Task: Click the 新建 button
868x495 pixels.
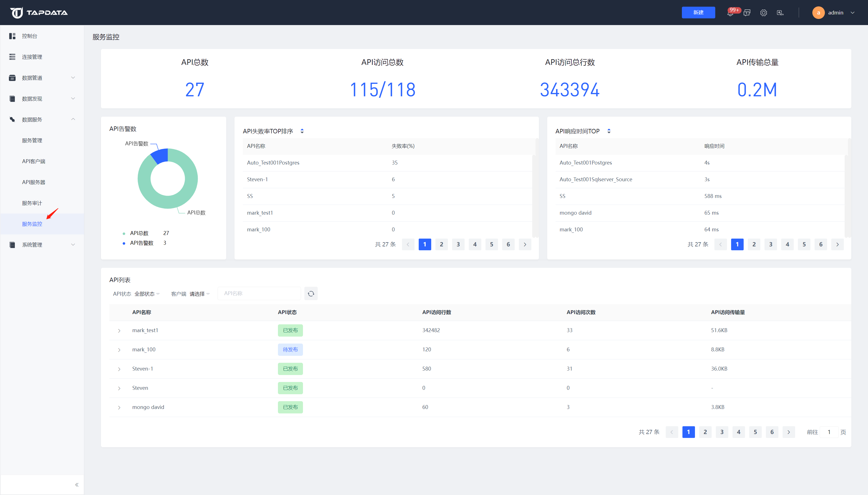Action: coord(698,13)
